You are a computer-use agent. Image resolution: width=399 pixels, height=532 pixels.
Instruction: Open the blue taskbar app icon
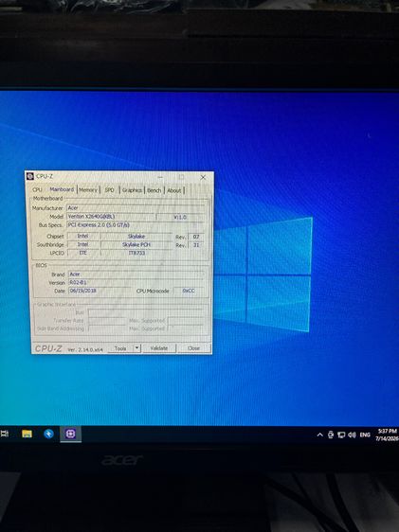coord(48,434)
